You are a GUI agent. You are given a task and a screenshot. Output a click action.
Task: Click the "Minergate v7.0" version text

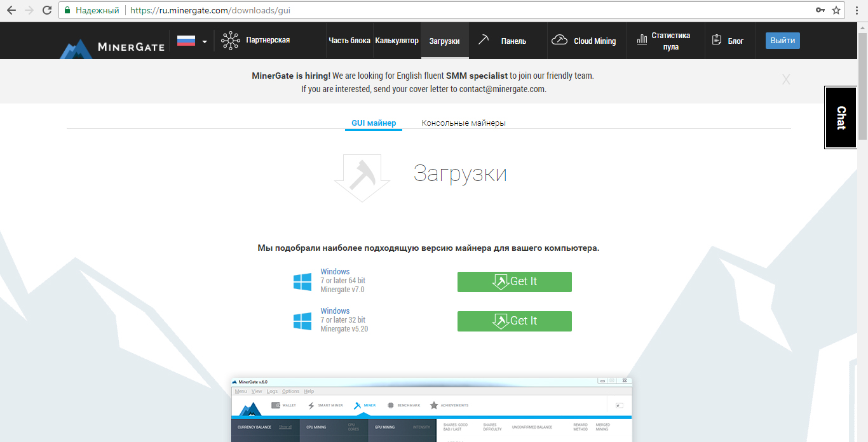[x=342, y=290]
